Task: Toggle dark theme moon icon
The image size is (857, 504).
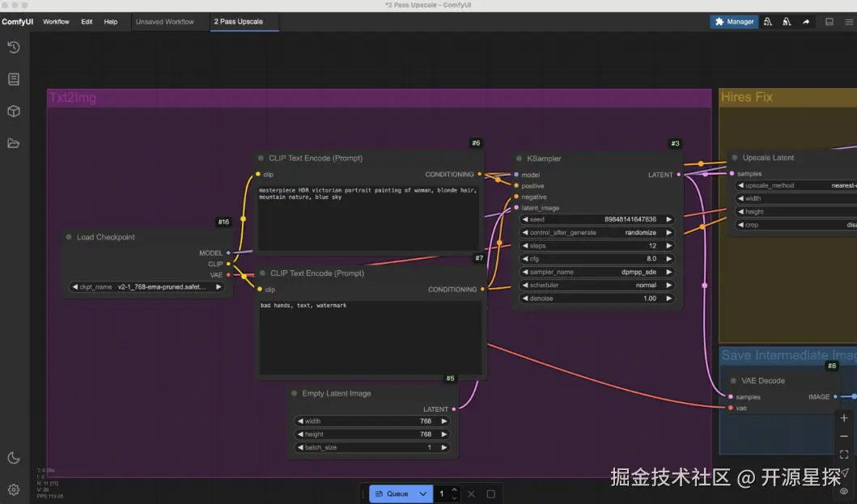Action: coord(14,458)
